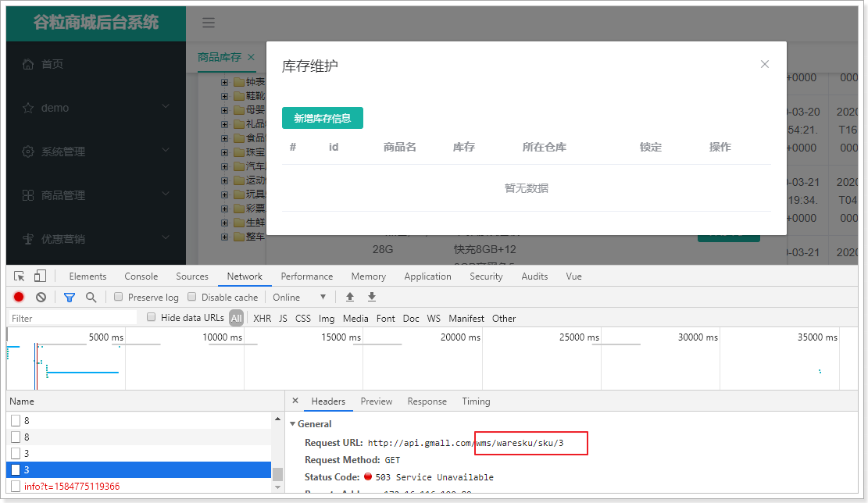Close the request details pane

[x=295, y=401]
